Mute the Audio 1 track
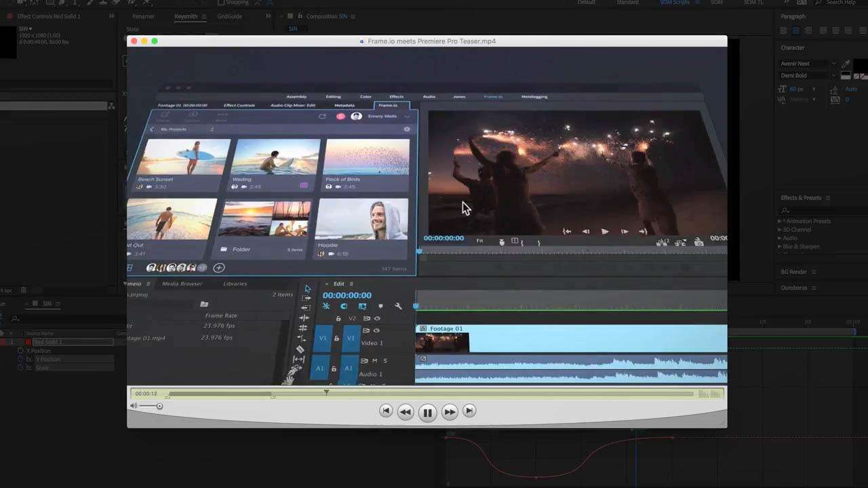The image size is (868, 488). coord(374,361)
